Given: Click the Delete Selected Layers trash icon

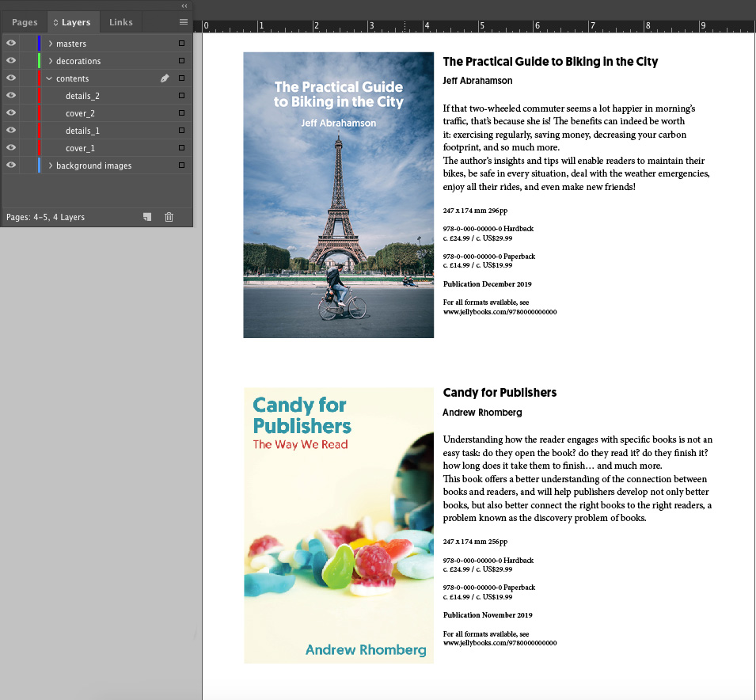Looking at the screenshot, I should point(169,217).
